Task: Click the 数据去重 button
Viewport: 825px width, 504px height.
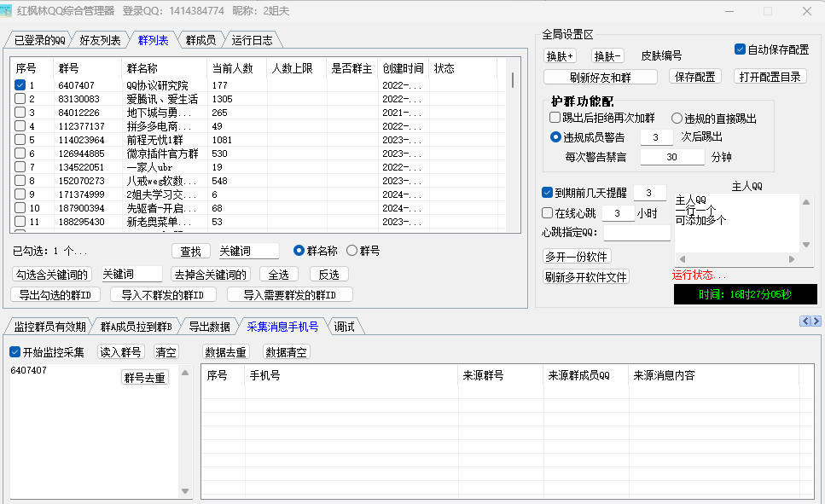Action: pyautogui.click(x=226, y=352)
